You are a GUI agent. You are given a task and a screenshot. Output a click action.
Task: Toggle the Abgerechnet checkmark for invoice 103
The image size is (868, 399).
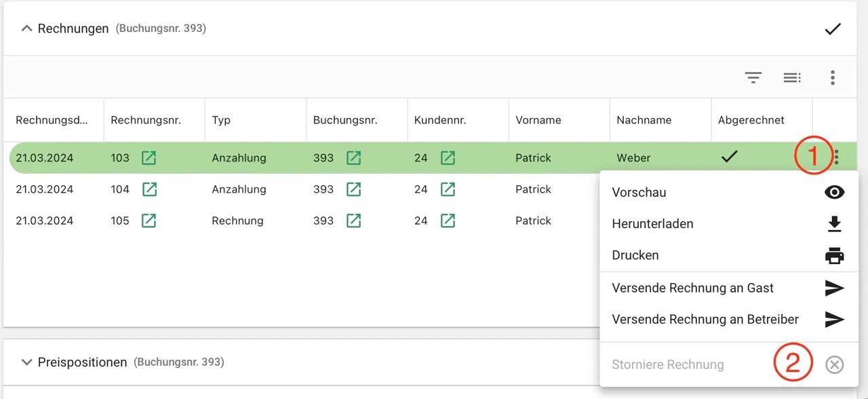point(729,157)
